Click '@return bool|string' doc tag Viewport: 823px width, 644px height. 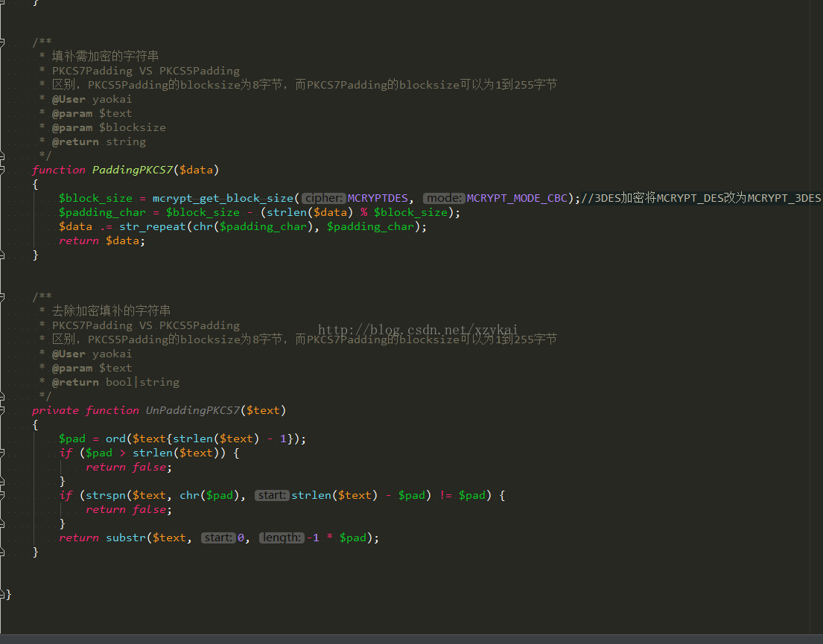point(115,382)
